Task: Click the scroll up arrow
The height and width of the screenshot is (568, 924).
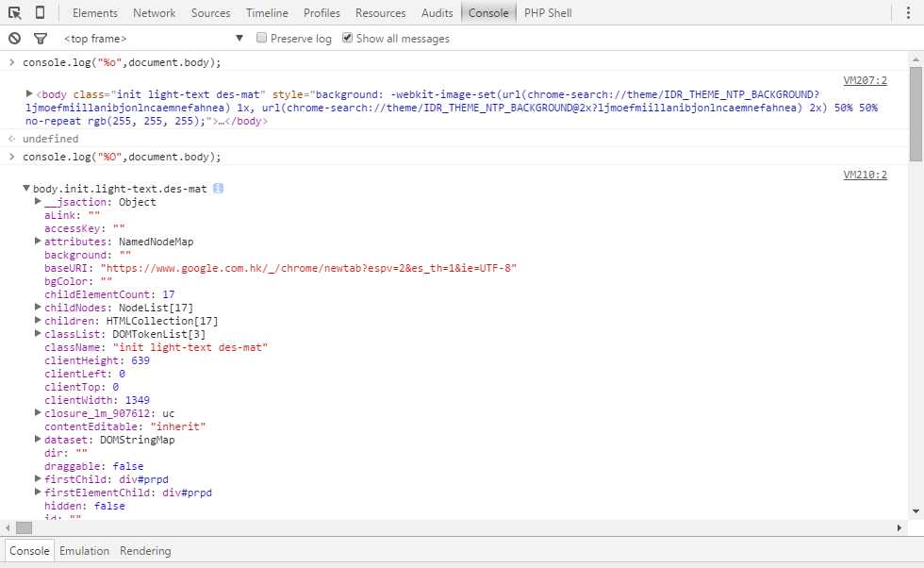Action: coord(916,59)
